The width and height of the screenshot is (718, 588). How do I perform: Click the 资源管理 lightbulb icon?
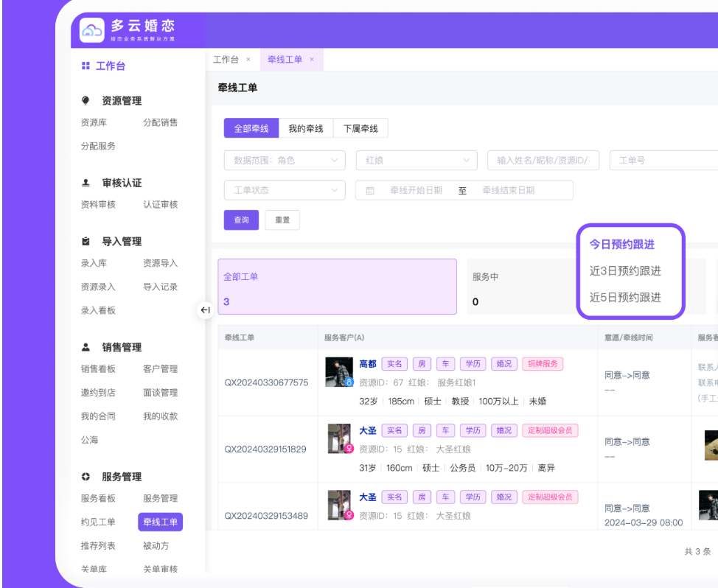coord(86,101)
